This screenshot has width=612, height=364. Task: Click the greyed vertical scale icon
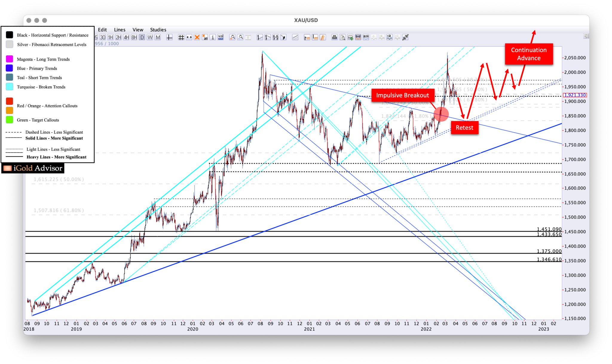(x=248, y=37)
